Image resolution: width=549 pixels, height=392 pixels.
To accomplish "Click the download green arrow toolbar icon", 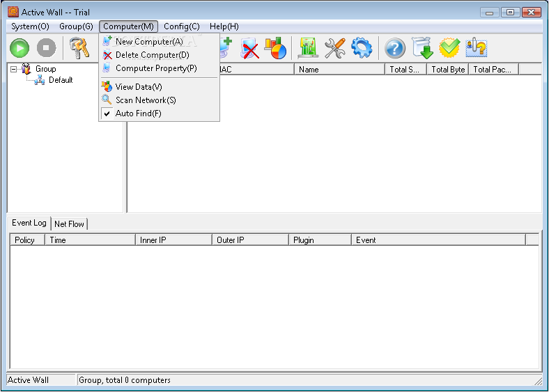I will 422,48.
